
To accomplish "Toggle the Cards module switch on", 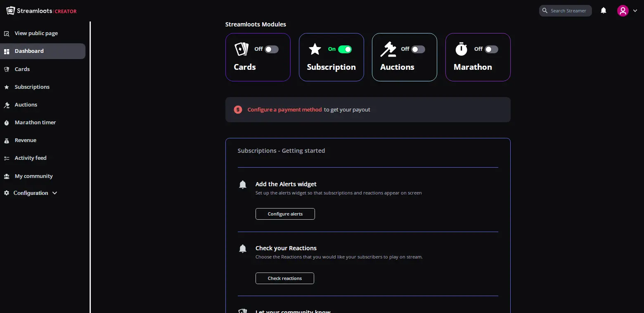I will [x=272, y=49].
